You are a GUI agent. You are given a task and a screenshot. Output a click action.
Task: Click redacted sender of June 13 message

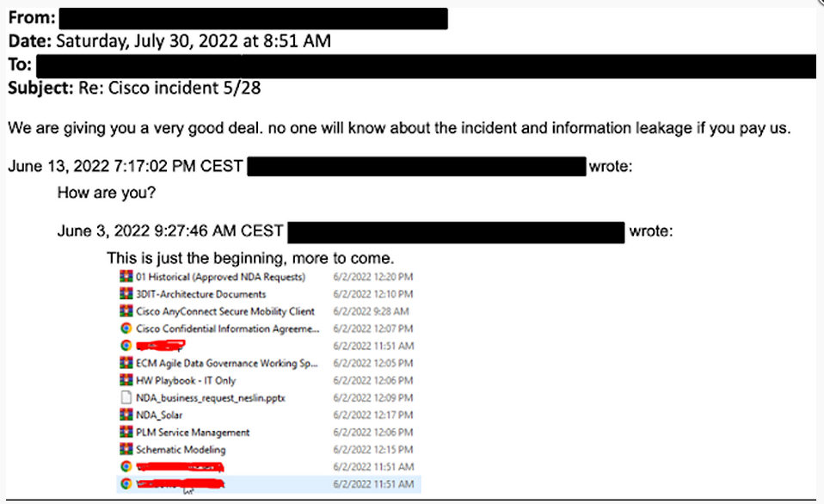(416, 166)
